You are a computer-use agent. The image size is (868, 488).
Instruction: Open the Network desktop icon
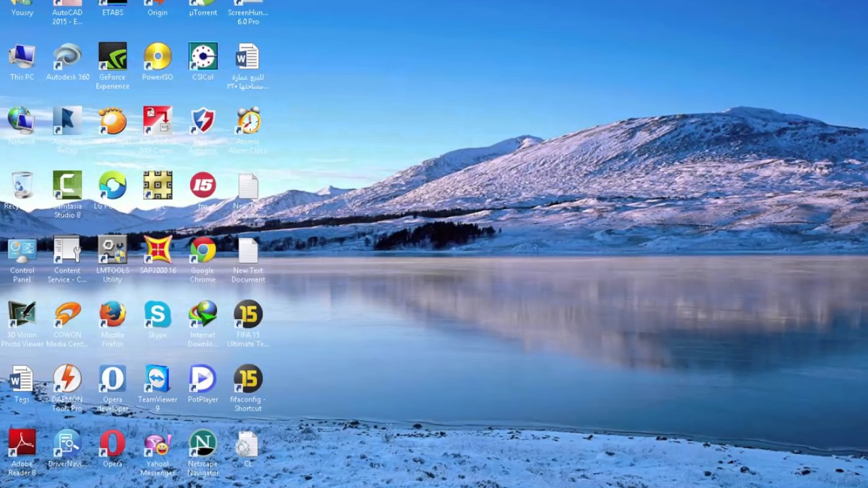pyautogui.click(x=22, y=126)
